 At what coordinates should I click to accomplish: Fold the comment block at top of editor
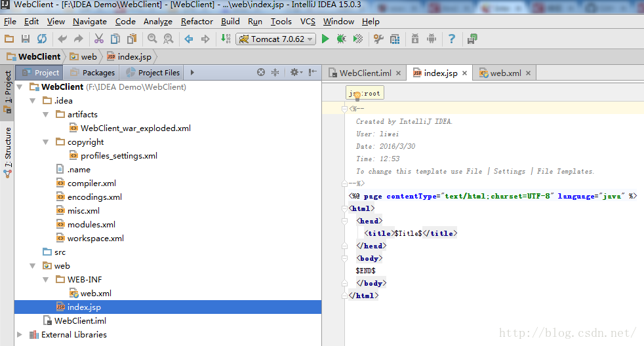point(344,109)
